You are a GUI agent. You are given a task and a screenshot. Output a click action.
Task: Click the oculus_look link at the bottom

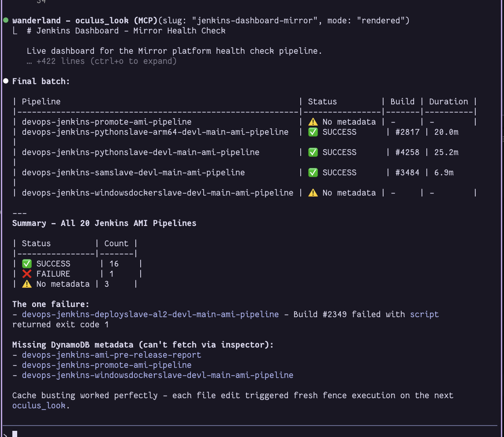tap(39, 406)
